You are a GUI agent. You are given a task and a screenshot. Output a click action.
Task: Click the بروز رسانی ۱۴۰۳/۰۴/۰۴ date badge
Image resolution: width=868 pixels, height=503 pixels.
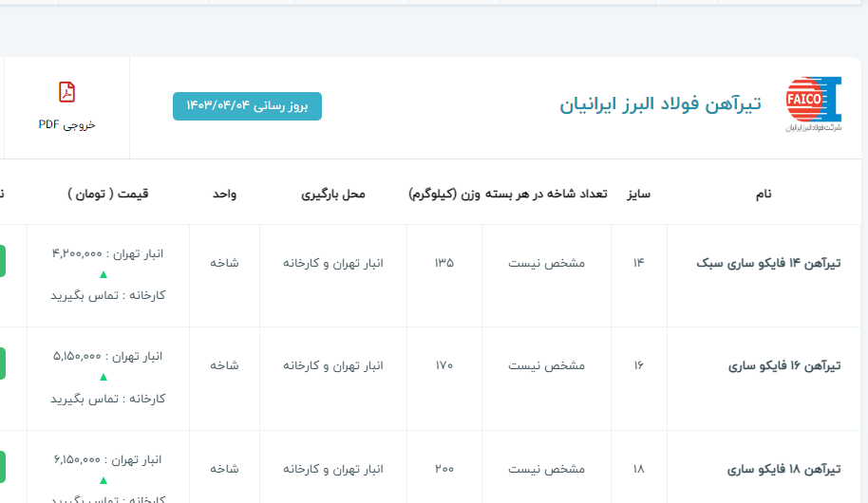point(247,106)
